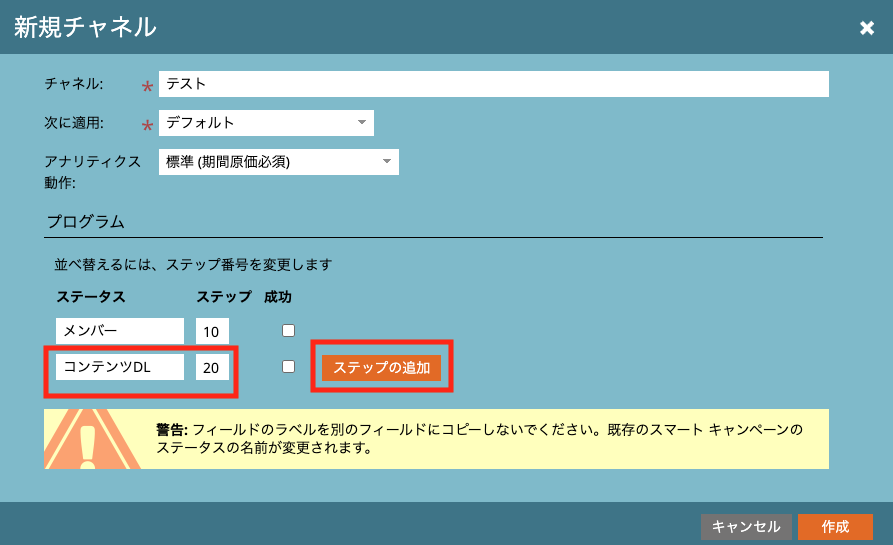Image resolution: width=893 pixels, height=545 pixels.
Task: Close the 新規チャネル dialog with the X icon
Action: [866, 28]
